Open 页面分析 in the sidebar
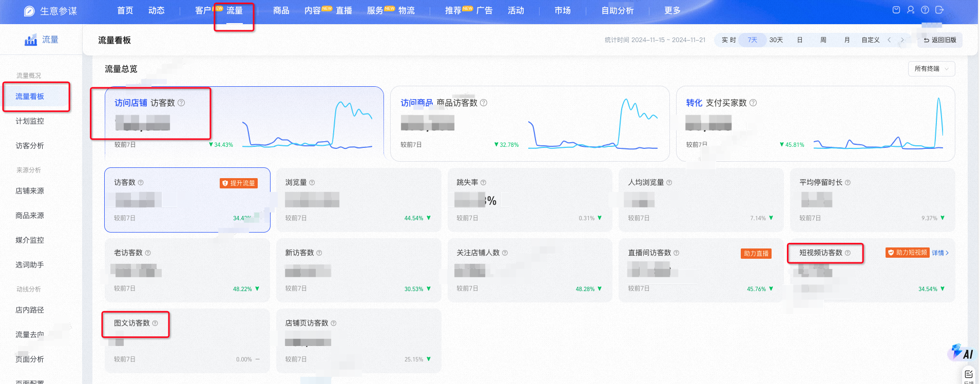The height and width of the screenshot is (384, 980). pos(30,359)
